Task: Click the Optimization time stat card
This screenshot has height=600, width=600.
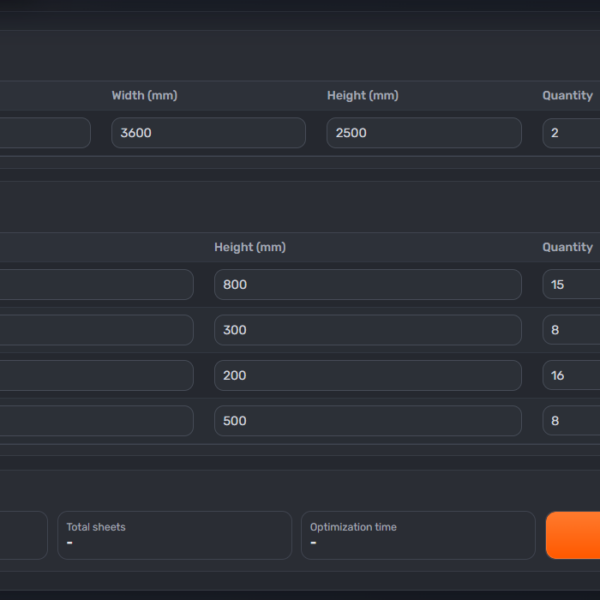Action: [x=418, y=535]
